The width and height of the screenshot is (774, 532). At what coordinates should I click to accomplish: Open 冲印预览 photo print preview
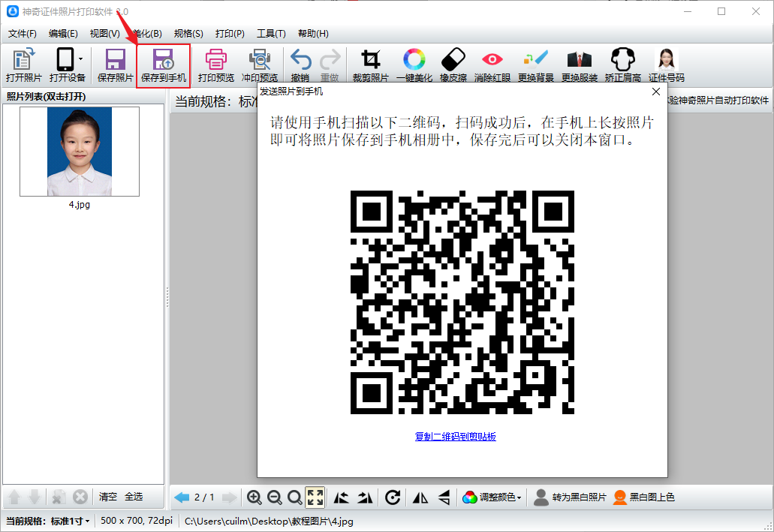(x=260, y=65)
